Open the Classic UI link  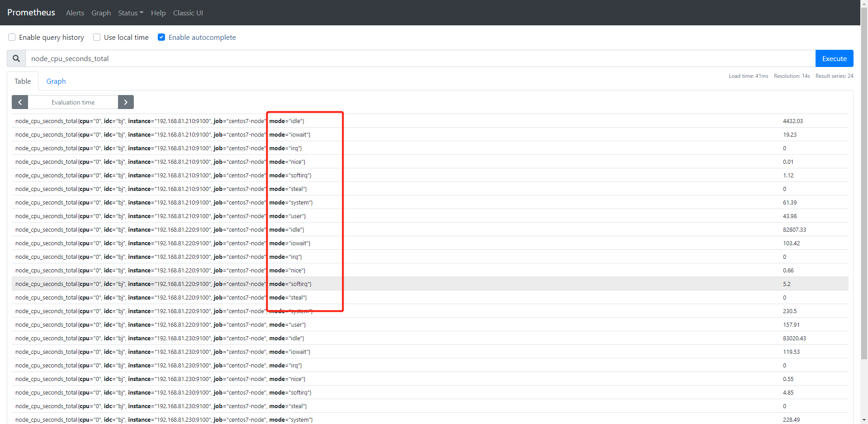tap(188, 13)
